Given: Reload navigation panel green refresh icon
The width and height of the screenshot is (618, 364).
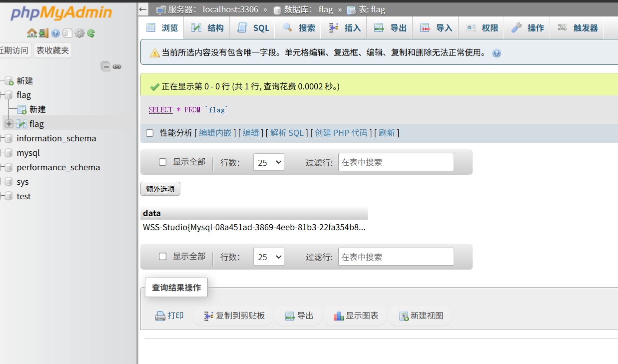Looking at the screenshot, I should pos(91,33).
